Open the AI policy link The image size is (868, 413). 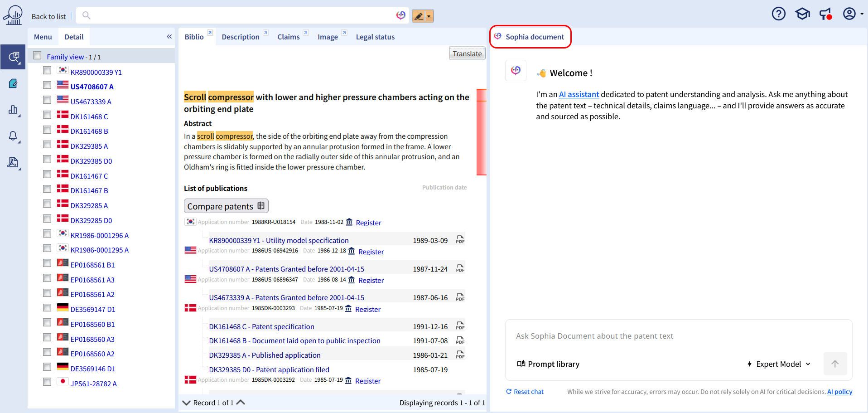839,392
